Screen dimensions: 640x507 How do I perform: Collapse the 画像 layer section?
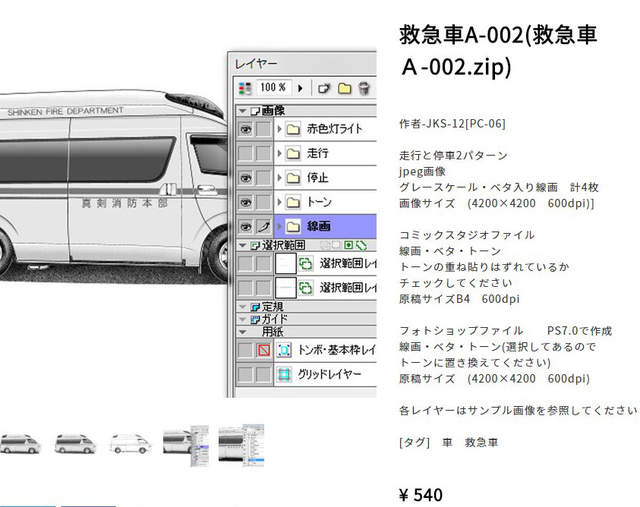point(242,110)
